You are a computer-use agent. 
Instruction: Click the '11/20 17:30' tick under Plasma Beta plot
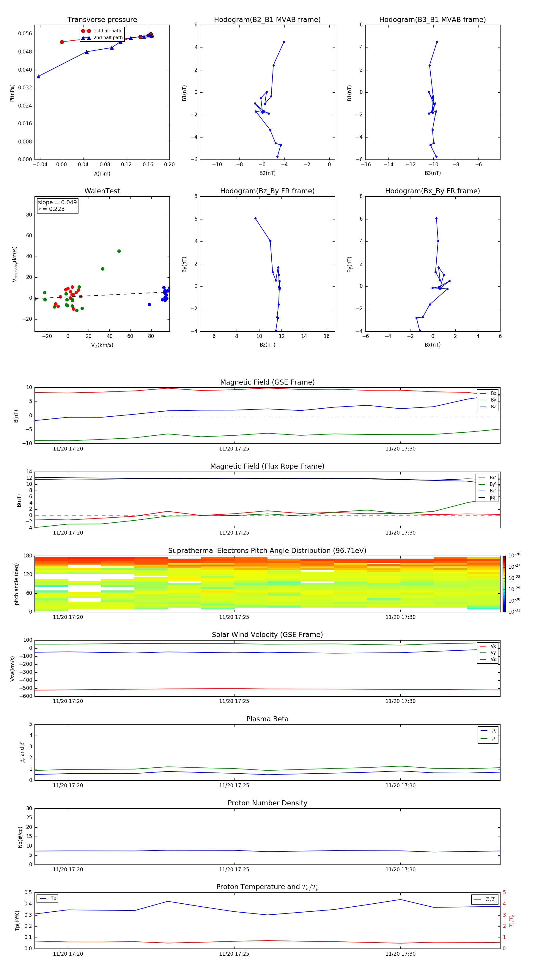pyautogui.click(x=400, y=785)
